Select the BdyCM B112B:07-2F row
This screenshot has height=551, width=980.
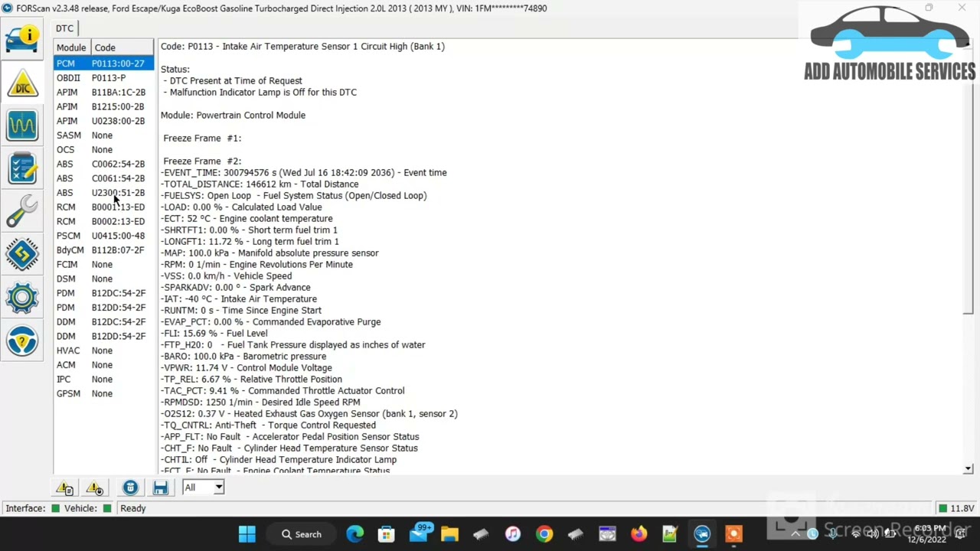[103, 250]
